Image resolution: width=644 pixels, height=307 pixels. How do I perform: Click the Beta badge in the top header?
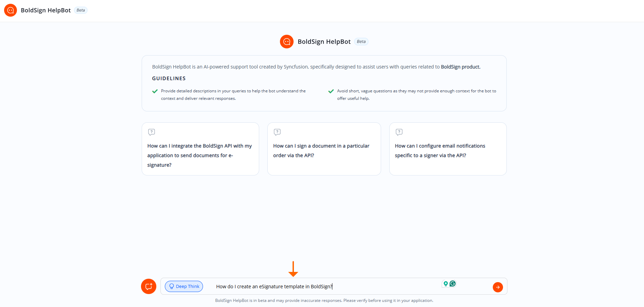[81, 10]
